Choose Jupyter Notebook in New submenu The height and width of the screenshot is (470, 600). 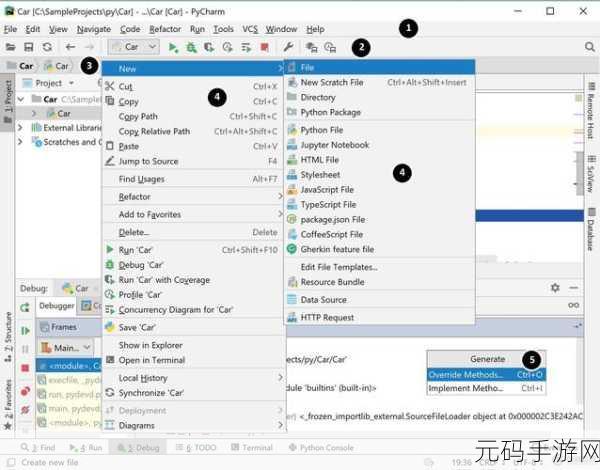coord(379,145)
